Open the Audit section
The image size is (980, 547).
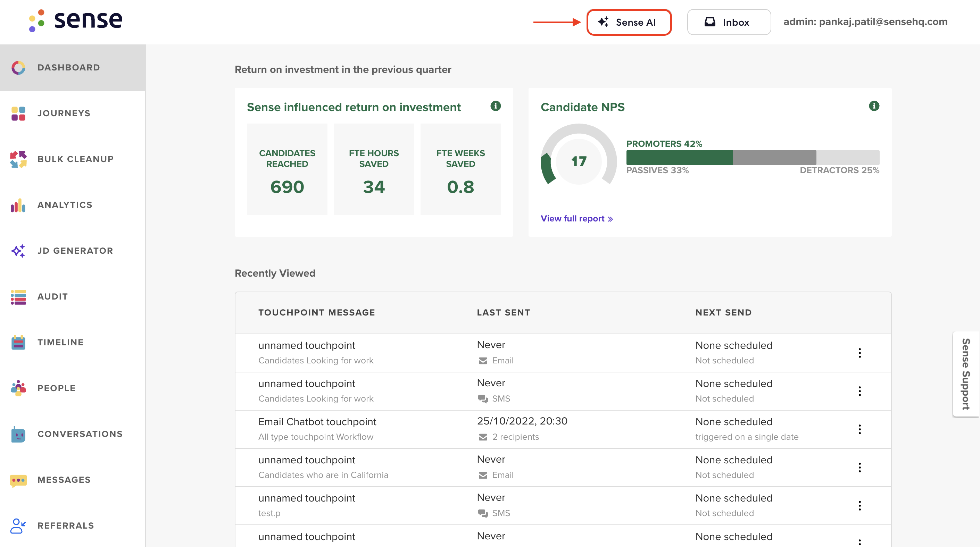52,296
